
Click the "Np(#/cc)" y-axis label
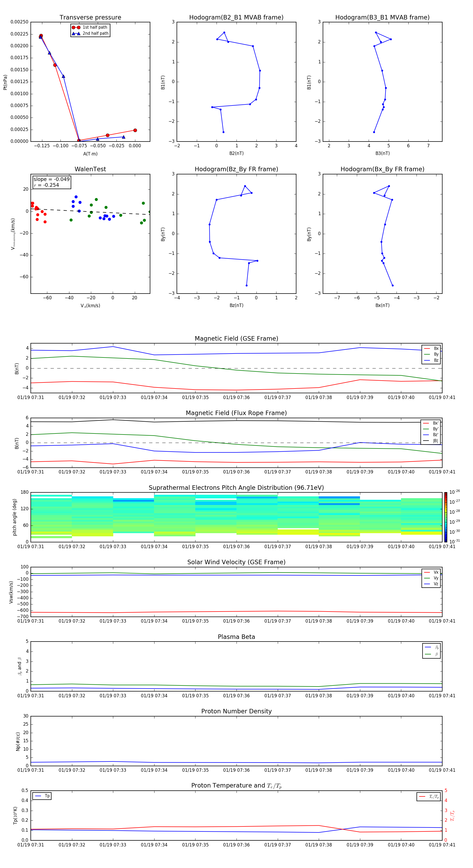[18, 741]
